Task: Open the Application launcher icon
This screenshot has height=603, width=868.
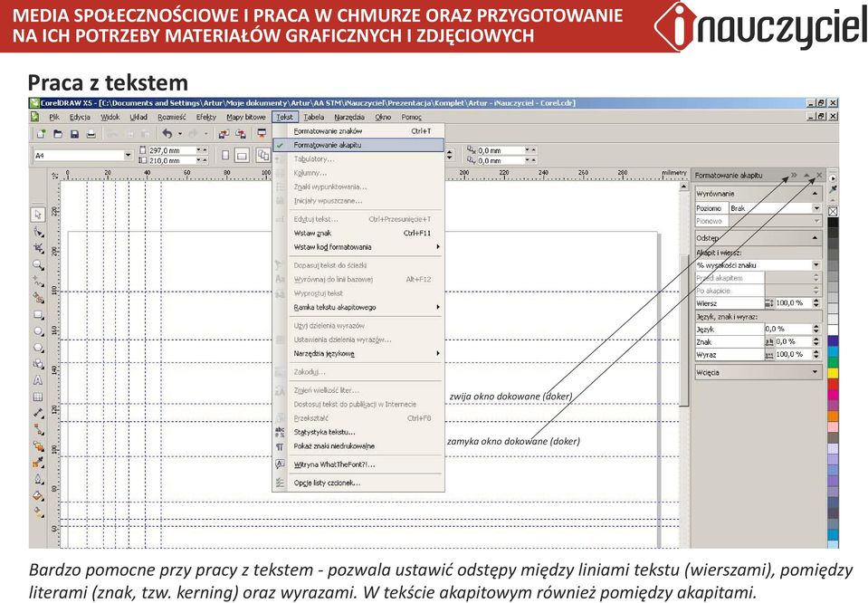Action: pyautogui.click(x=262, y=134)
